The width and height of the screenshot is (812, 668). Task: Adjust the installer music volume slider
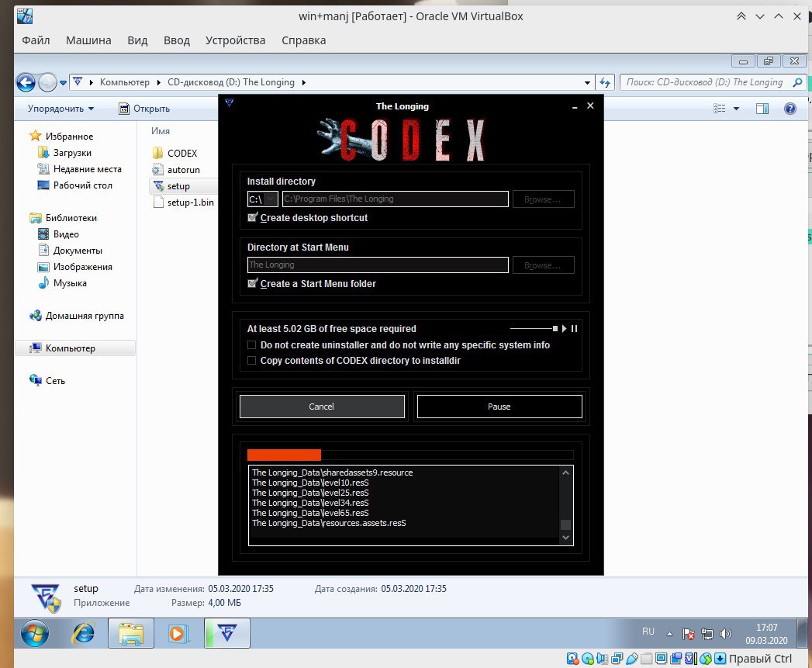pos(534,328)
